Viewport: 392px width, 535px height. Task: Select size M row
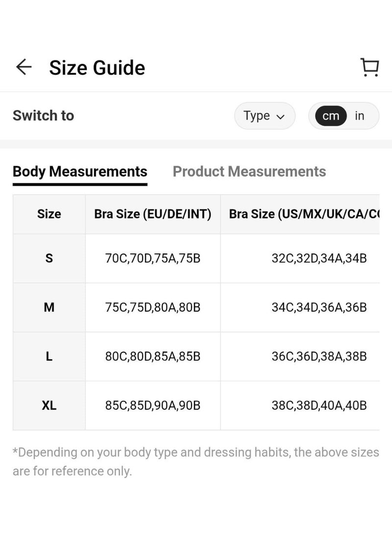pos(49,307)
